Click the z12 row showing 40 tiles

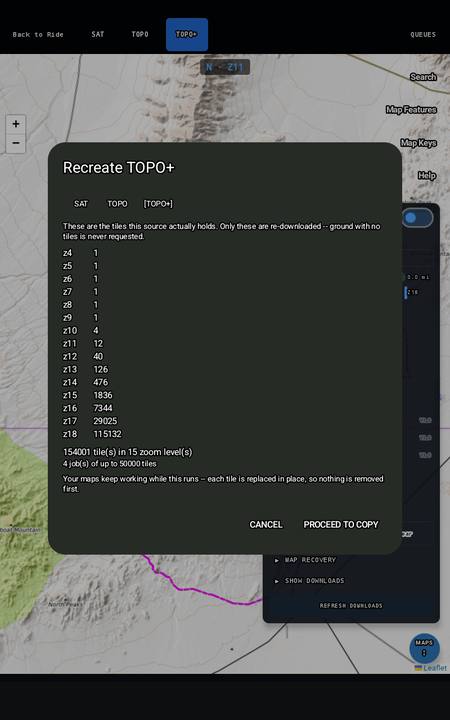point(83,357)
